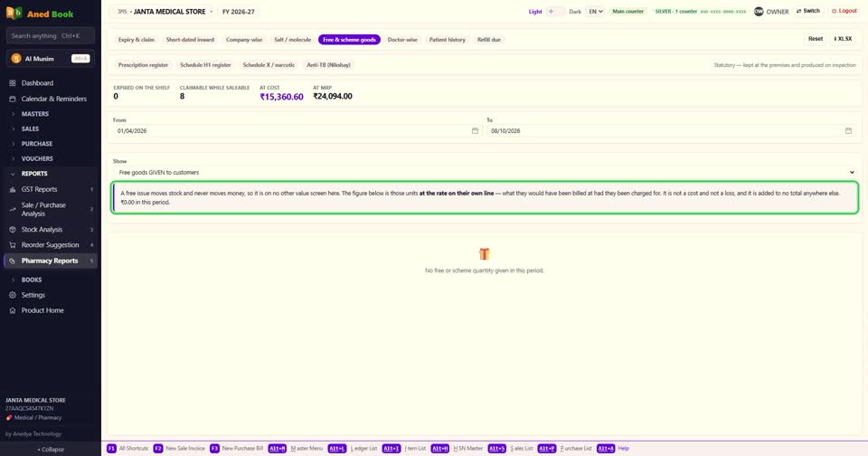This screenshot has height=456, width=868.
Task: Open the AI Munim assistant
Action: click(x=51, y=59)
